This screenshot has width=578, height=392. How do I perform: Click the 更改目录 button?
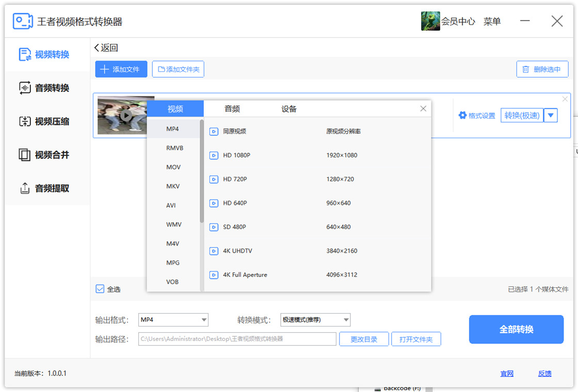[x=364, y=339]
